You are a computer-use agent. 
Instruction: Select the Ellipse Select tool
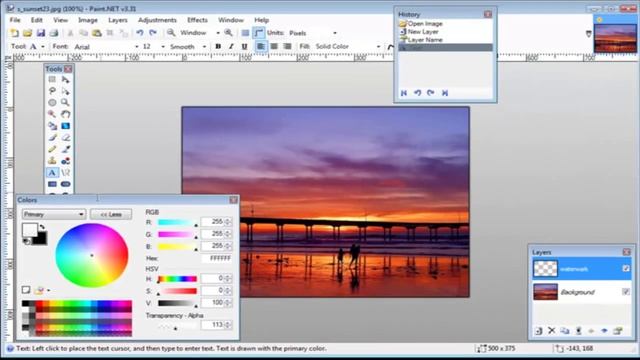tap(52, 102)
